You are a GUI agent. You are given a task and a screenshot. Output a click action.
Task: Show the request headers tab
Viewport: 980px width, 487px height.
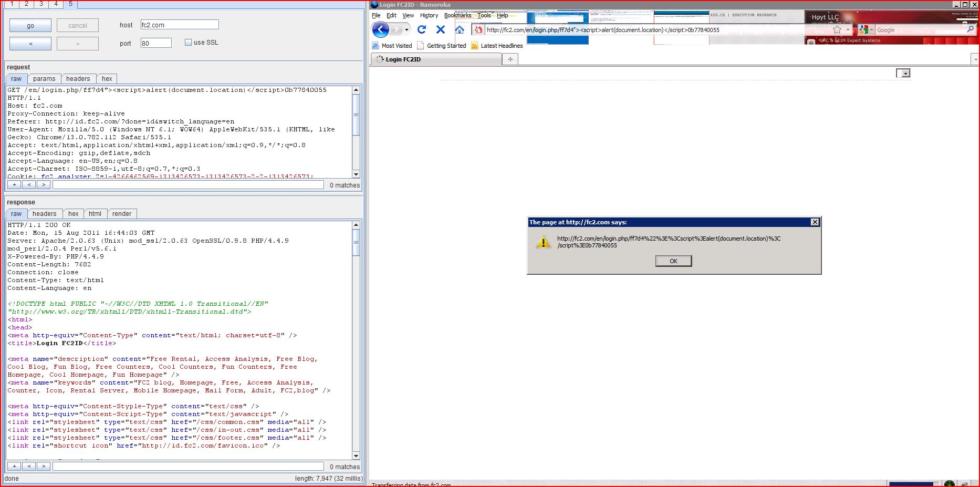tap(78, 79)
